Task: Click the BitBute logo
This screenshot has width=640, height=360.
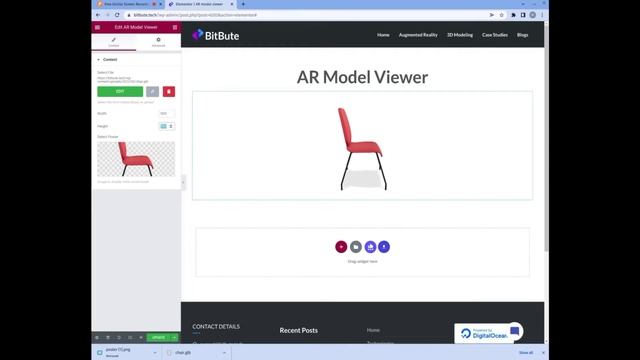Action: tap(216, 36)
